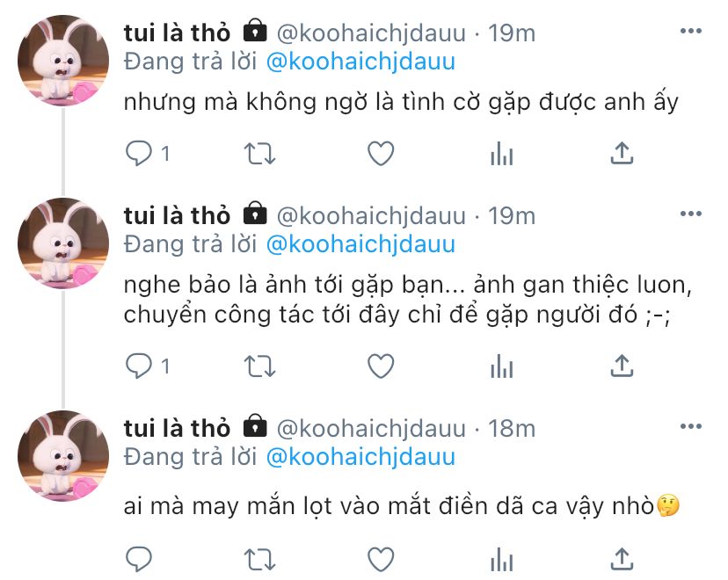Open the more options menu on the second tweet
The width and height of the screenshot is (728, 580).
(691, 214)
